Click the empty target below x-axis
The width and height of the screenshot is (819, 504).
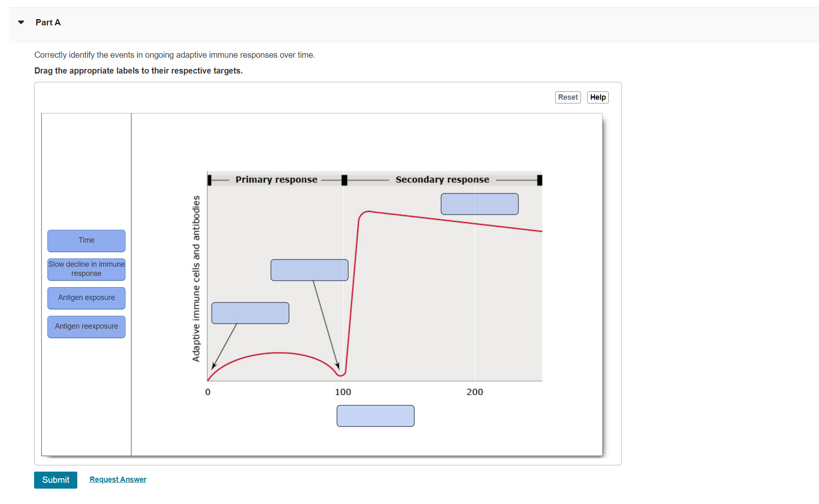coord(375,416)
